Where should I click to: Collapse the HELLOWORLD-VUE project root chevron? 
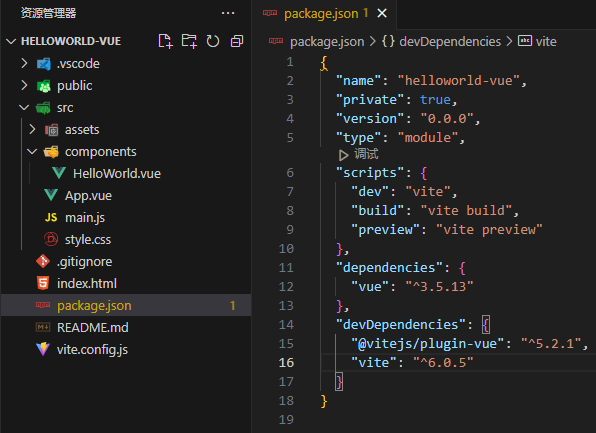(x=11, y=41)
